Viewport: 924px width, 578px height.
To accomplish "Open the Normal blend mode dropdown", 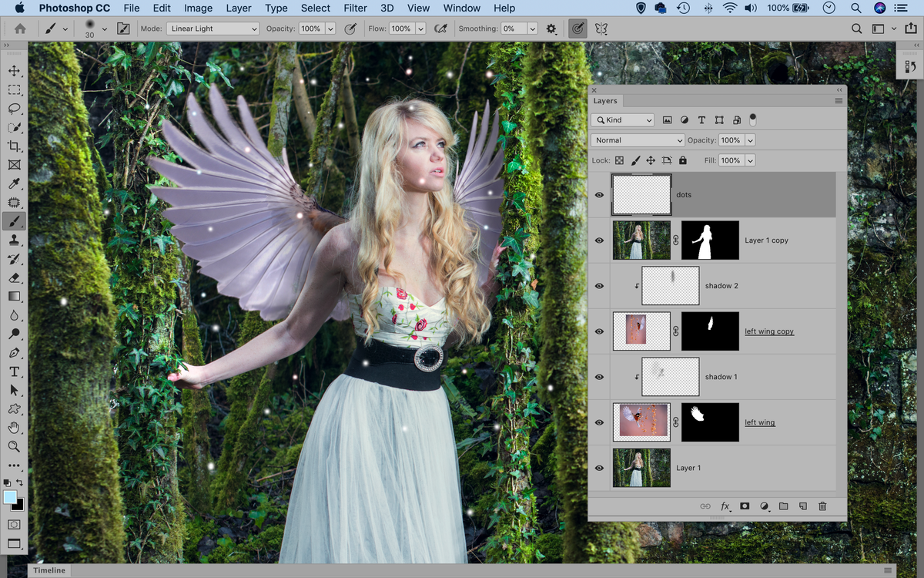I will pos(638,139).
